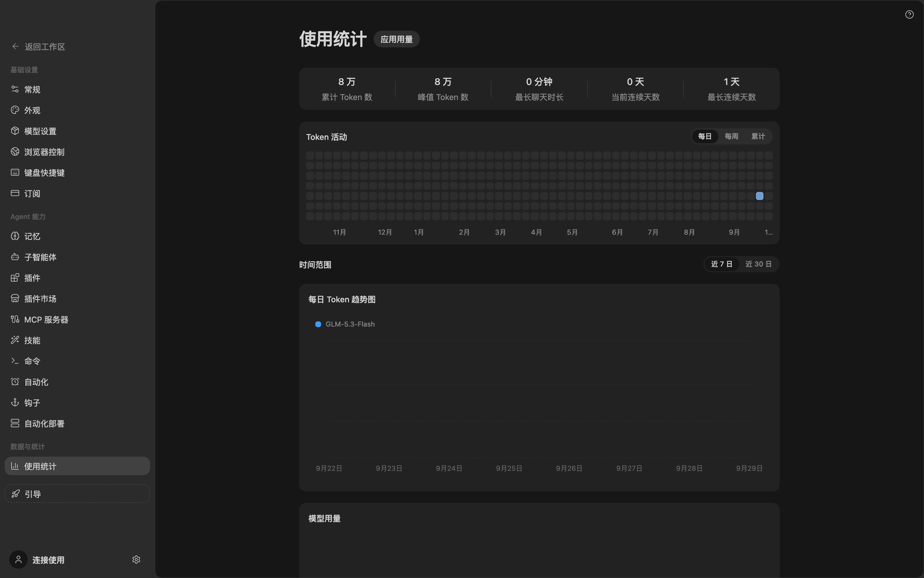Switch Token 活动 view to 累计
Image resolution: width=924 pixels, height=578 pixels.
click(x=758, y=136)
